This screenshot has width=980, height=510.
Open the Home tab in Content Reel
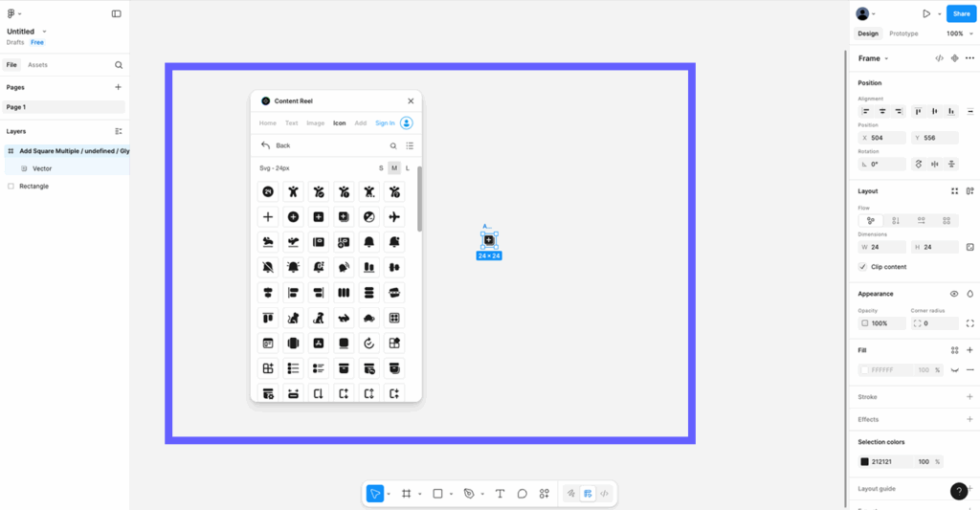(x=268, y=123)
